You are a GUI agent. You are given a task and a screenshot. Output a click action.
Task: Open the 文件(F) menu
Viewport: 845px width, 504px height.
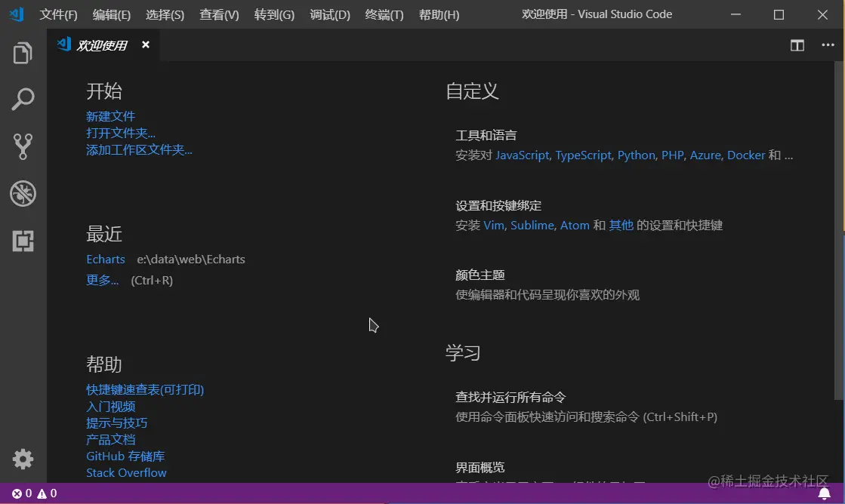click(x=58, y=14)
